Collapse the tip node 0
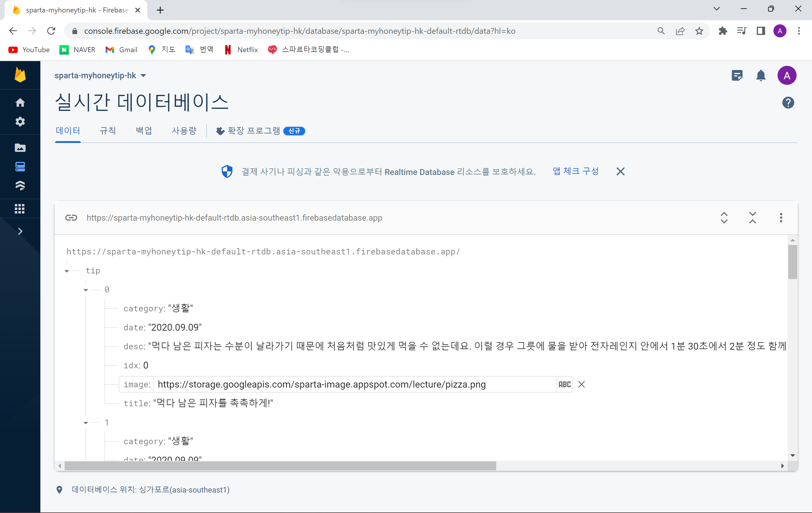 (86, 290)
